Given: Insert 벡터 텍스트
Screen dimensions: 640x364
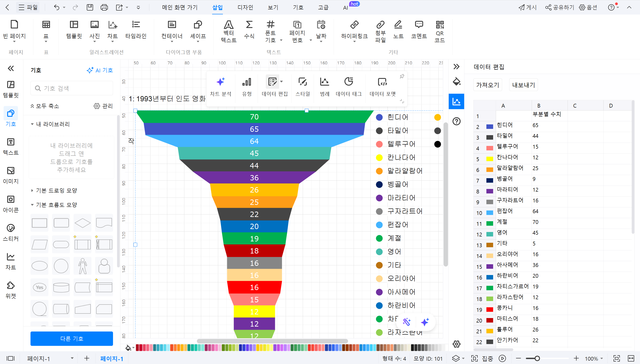Looking at the screenshot, I should click(x=229, y=31).
